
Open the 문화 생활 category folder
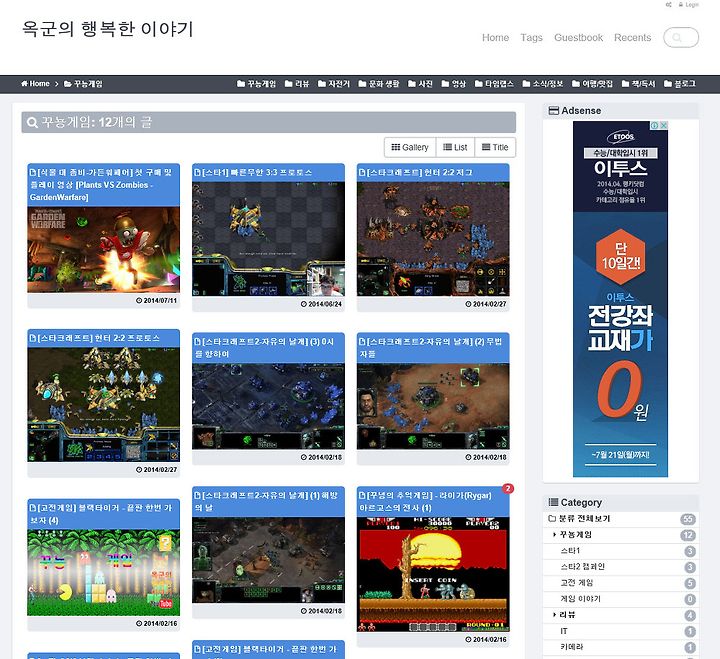(x=379, y=84)
